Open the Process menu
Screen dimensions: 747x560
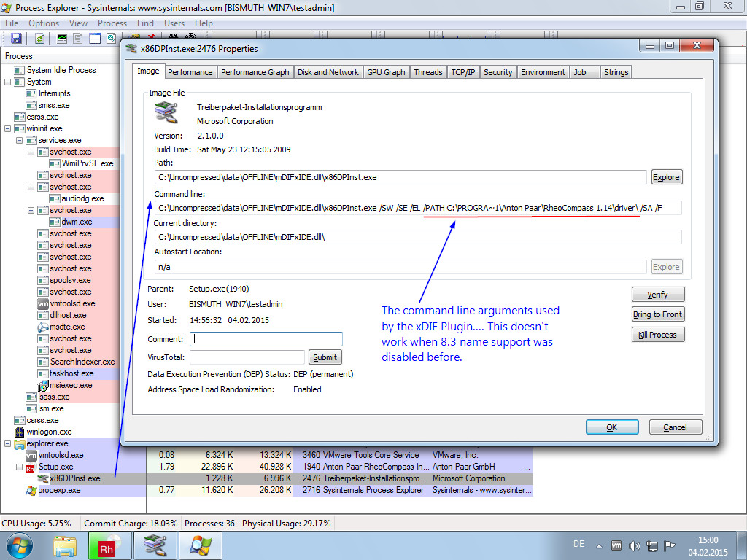[112, 23]
